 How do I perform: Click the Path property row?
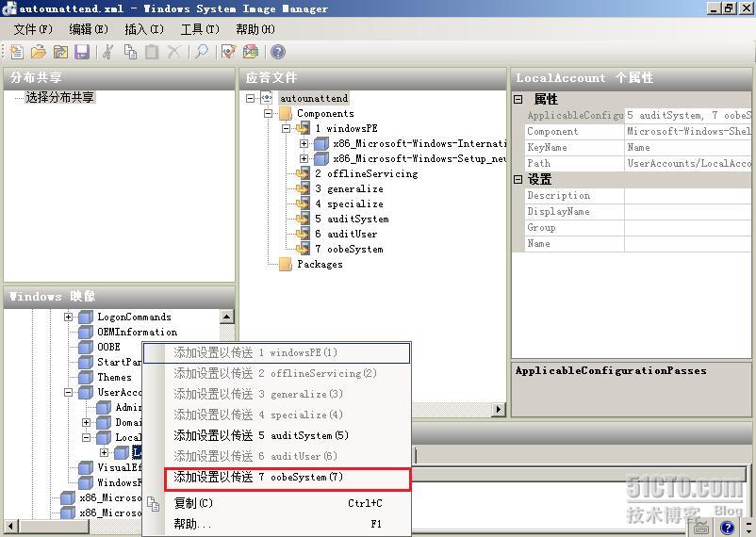(x=638, y=163)
